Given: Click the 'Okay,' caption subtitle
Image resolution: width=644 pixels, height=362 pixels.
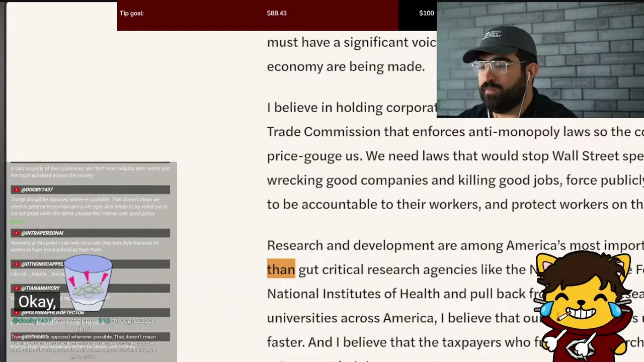Looking at the screenshot, I should tap(37, 302).
